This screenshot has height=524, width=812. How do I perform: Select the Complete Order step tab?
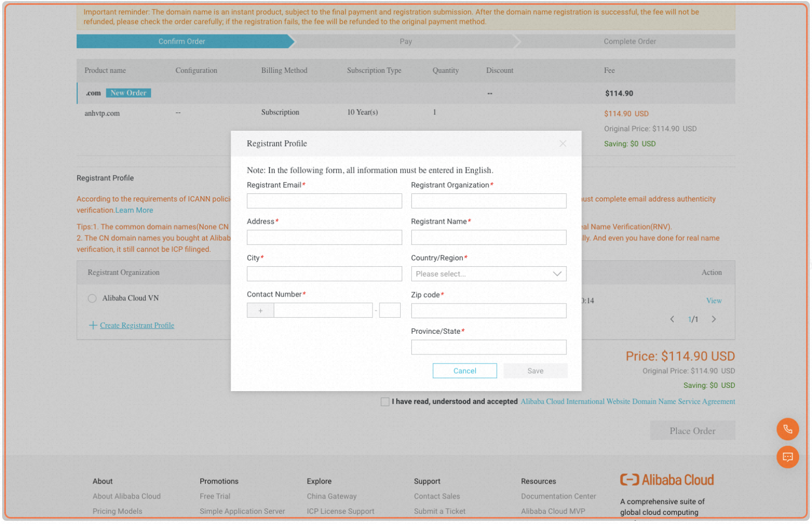630,42
